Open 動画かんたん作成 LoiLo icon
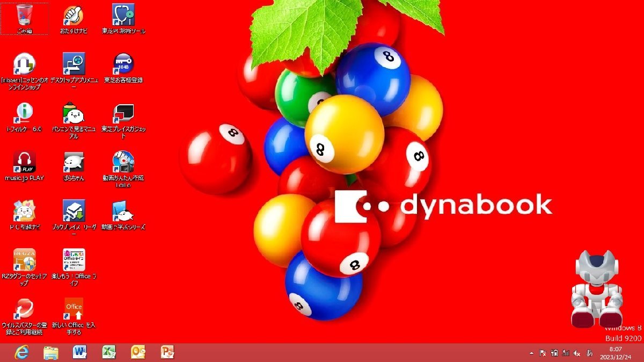The height and width of the screenshot is (362, 644). [x=123, y=169]
